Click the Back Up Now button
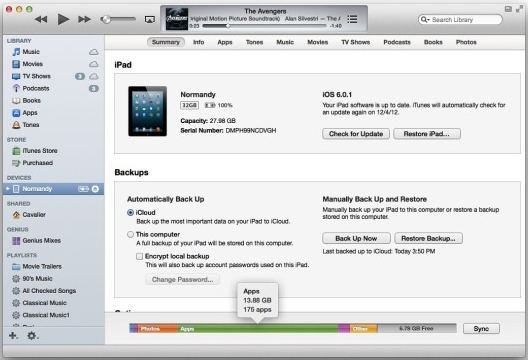Viewport: 528px width, 360px height. click(356, 238)
